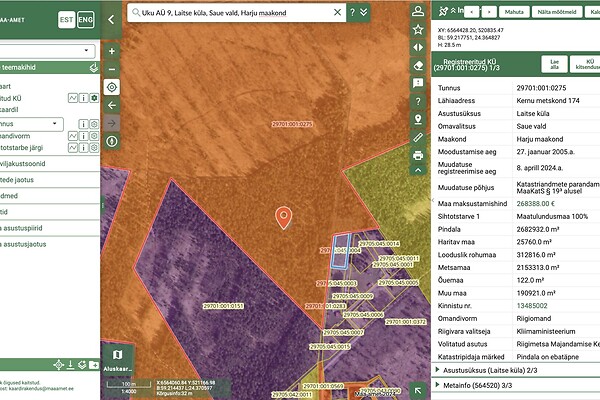The height and width of the screenshot is (400, 600).
Task: Open the print map tool
Action: pyautogui.click(x=418, y=155)
